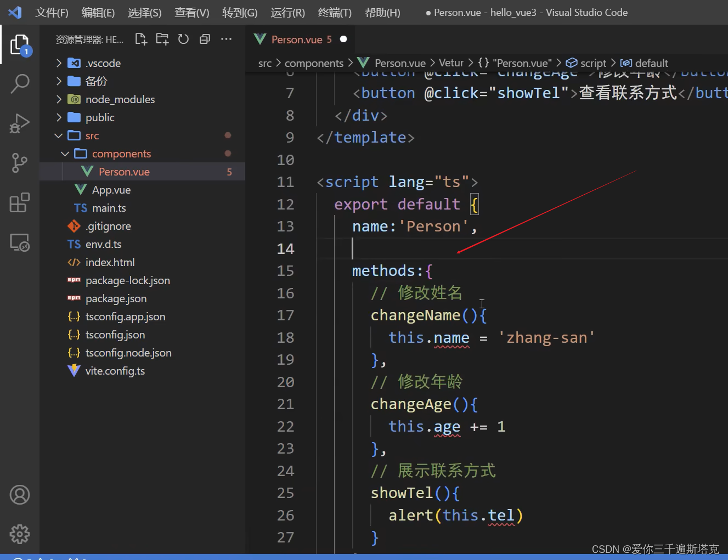Click the New File icon in Explorer
This screenshot has width=728, height=560.
[140, 39]
